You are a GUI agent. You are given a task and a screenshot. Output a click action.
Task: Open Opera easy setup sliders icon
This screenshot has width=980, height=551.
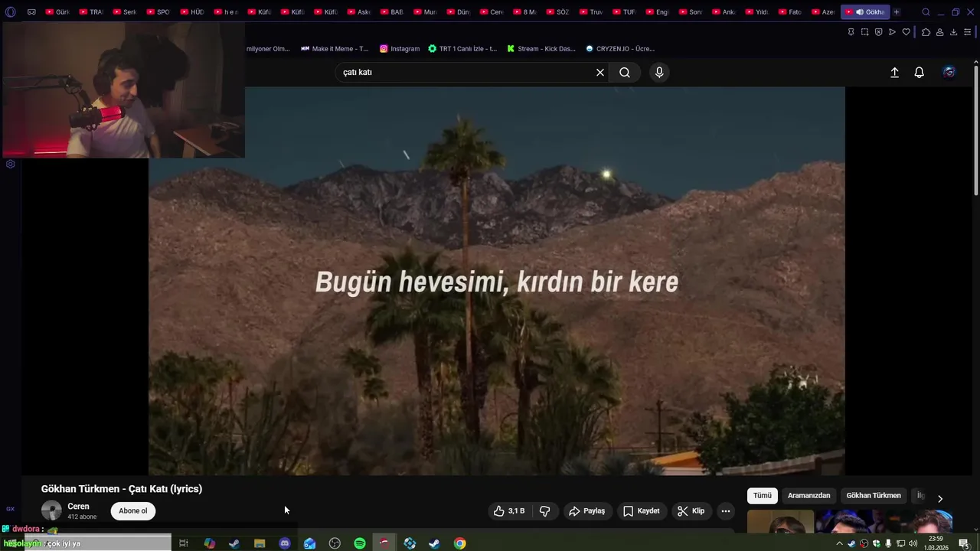(x=968, y=32)
